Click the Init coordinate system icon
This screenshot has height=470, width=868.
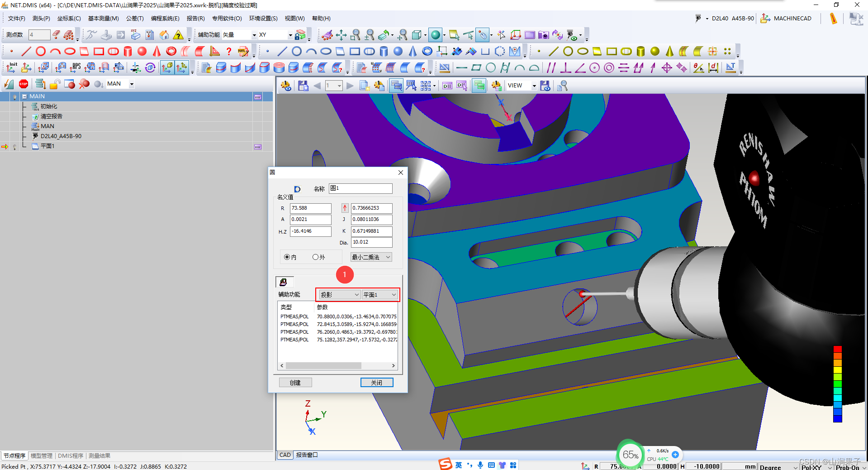pos(12,68)
